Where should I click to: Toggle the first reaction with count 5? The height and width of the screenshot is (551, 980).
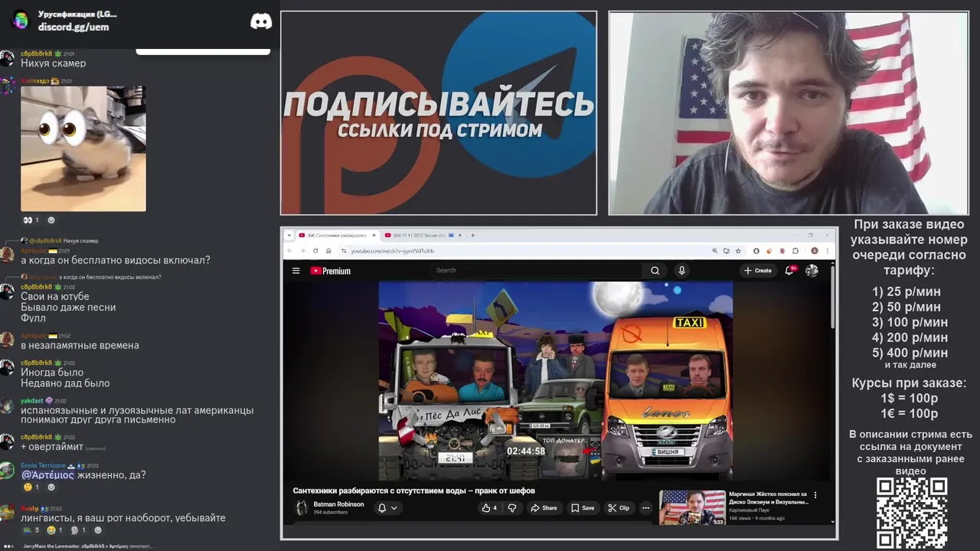tap(31, 530)
